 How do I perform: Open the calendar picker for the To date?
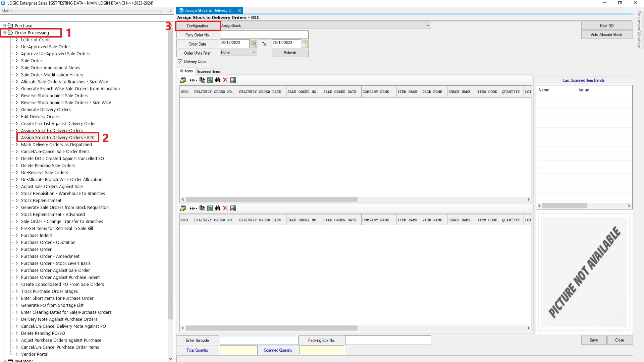[305, 44]
